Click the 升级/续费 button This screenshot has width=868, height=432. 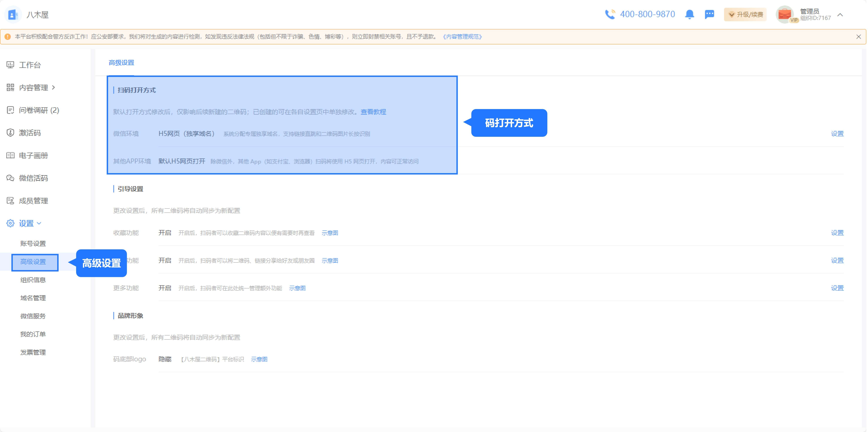point(746,15)
